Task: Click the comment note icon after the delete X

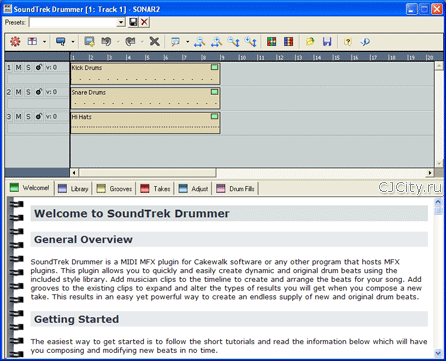Action: tap(175, 42)
